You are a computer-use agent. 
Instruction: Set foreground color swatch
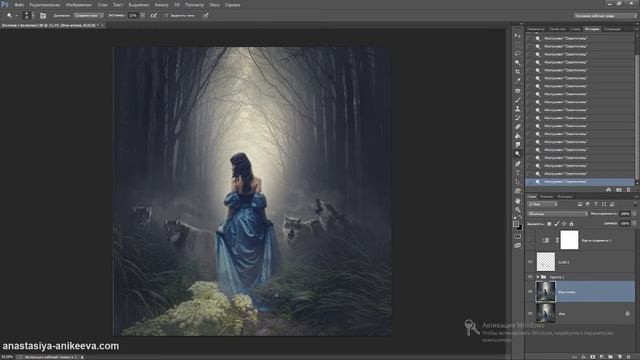tap(516, 224)
